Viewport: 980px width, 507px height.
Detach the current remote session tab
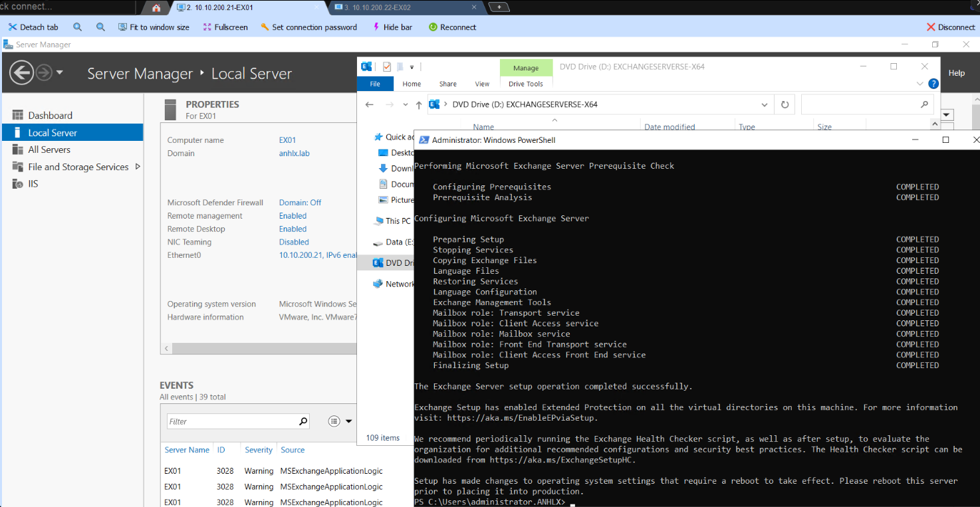pos(33,27)
